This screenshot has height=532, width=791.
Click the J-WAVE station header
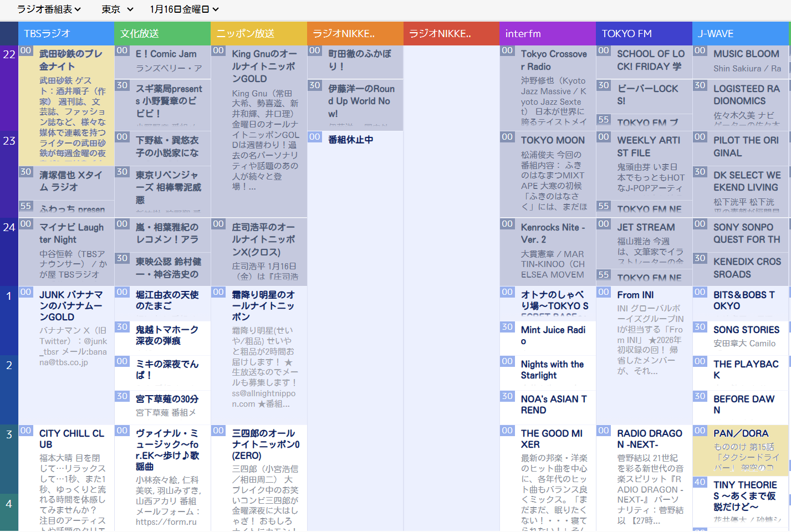pyautogui.click(x=740, y=34)
